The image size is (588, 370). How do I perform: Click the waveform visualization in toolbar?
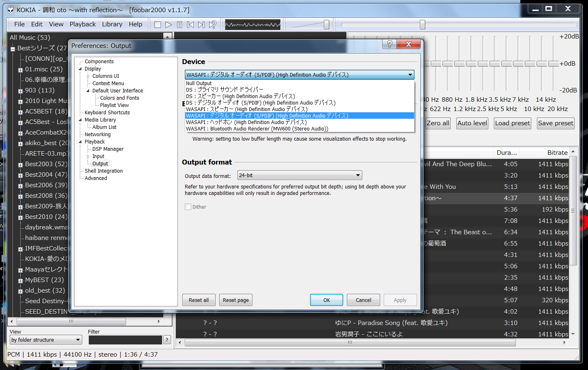coord(252,25)
